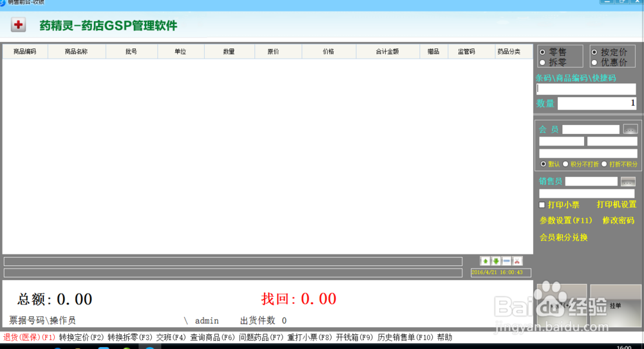Click the 票据号码\操作员 label
Screen dimensions: 644x349
point(43,321)
